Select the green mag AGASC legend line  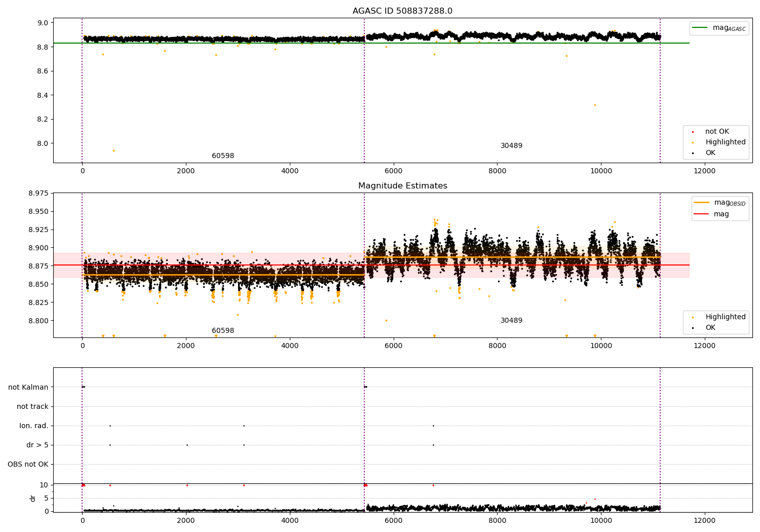[x=700, y=28]
